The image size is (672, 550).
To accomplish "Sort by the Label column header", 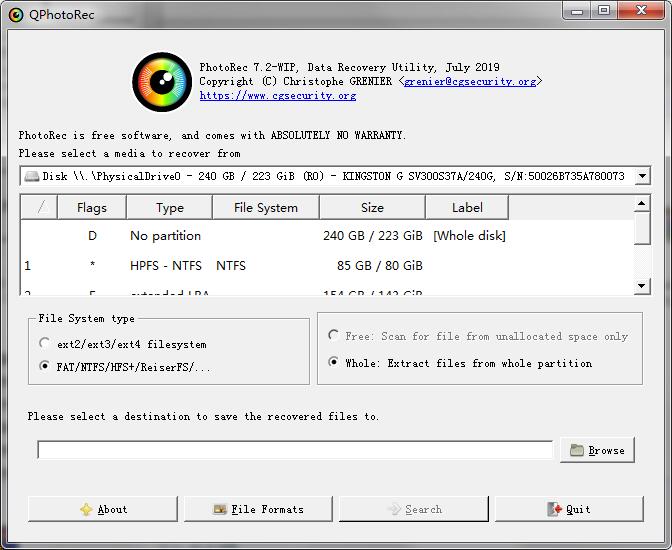I will (x=467, y=207).
